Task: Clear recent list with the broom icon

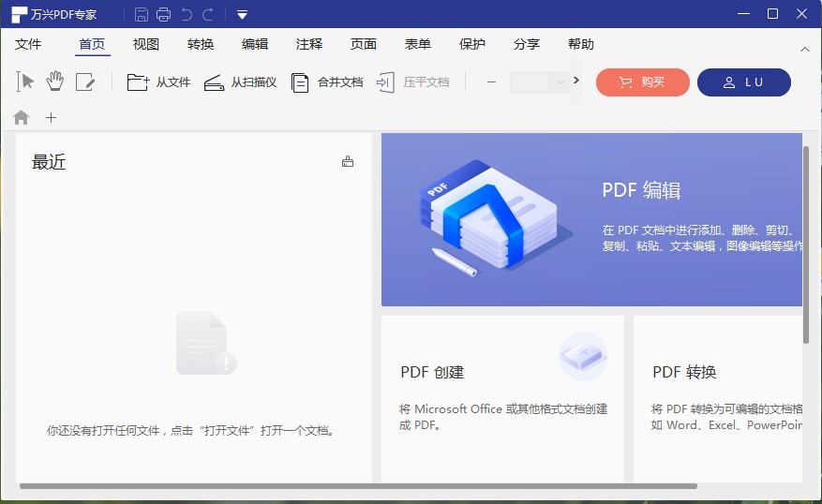Action: [x=348, y=161]
